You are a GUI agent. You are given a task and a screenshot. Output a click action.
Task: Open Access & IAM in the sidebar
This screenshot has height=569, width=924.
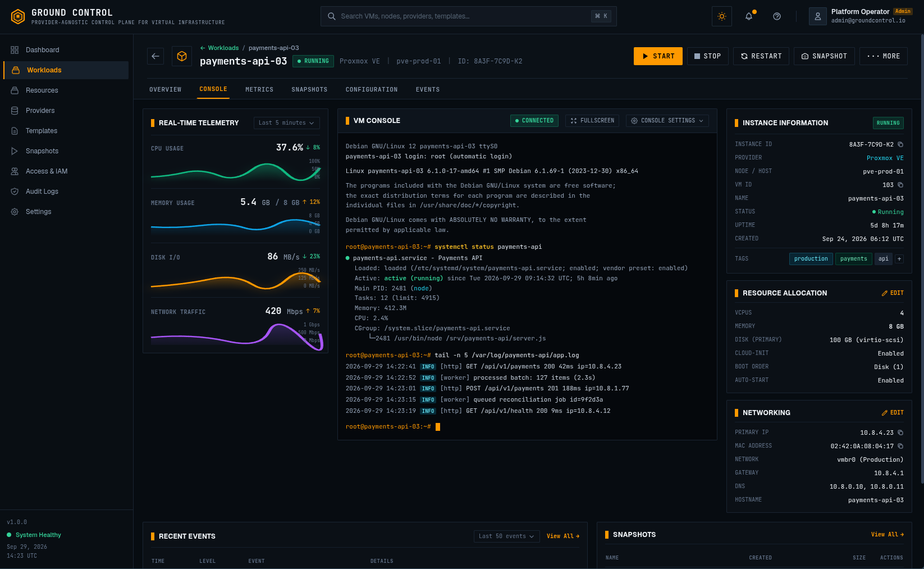66,171
